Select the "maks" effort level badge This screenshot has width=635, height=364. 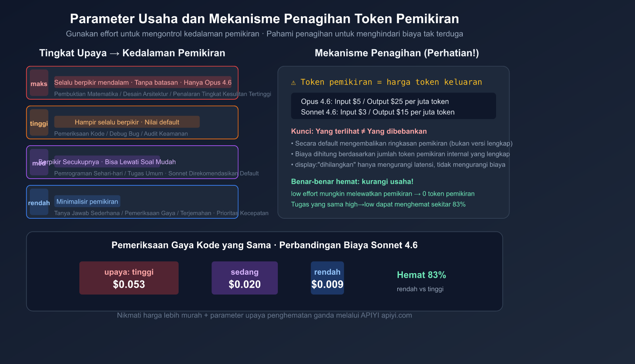[39, 83]
